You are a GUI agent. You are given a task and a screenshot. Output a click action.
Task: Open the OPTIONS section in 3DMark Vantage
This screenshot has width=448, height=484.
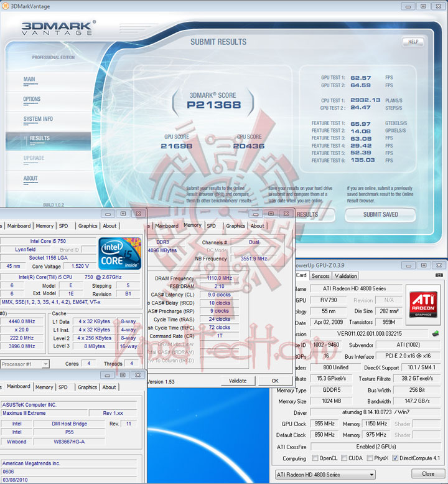[32, 100]
